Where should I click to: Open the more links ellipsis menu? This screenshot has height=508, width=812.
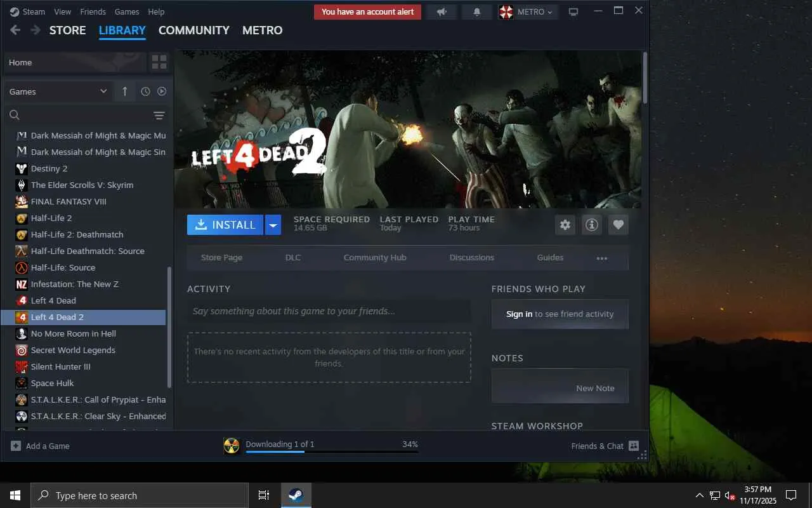click(602, 258)
